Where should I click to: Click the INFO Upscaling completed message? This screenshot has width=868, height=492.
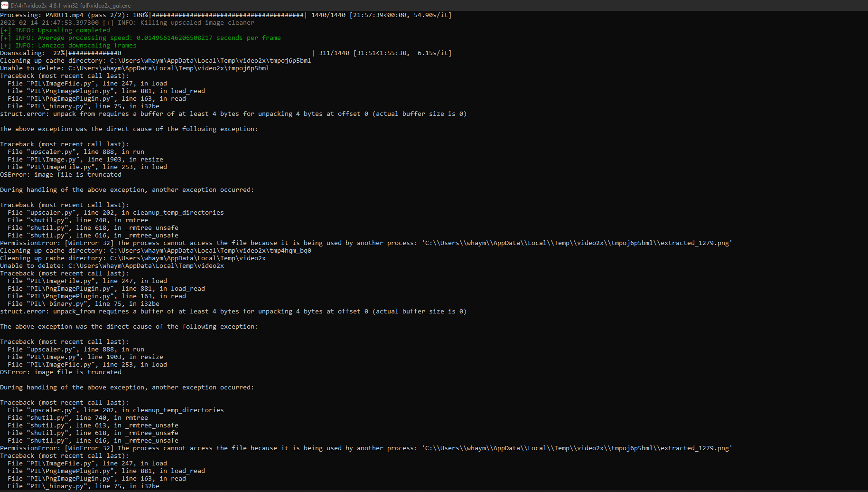[55, 30]
